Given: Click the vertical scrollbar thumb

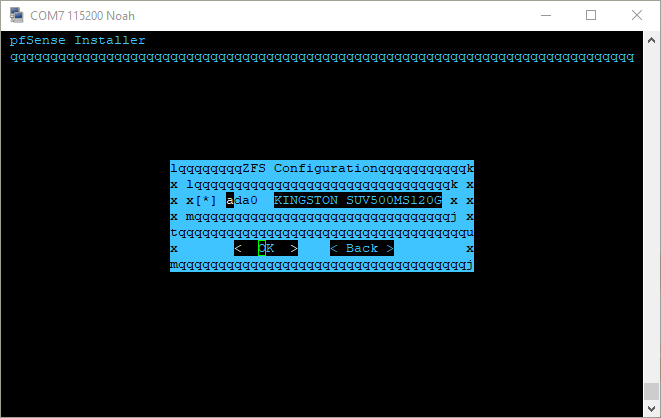Looking at the screenshot, I should (x=651, y=391).
